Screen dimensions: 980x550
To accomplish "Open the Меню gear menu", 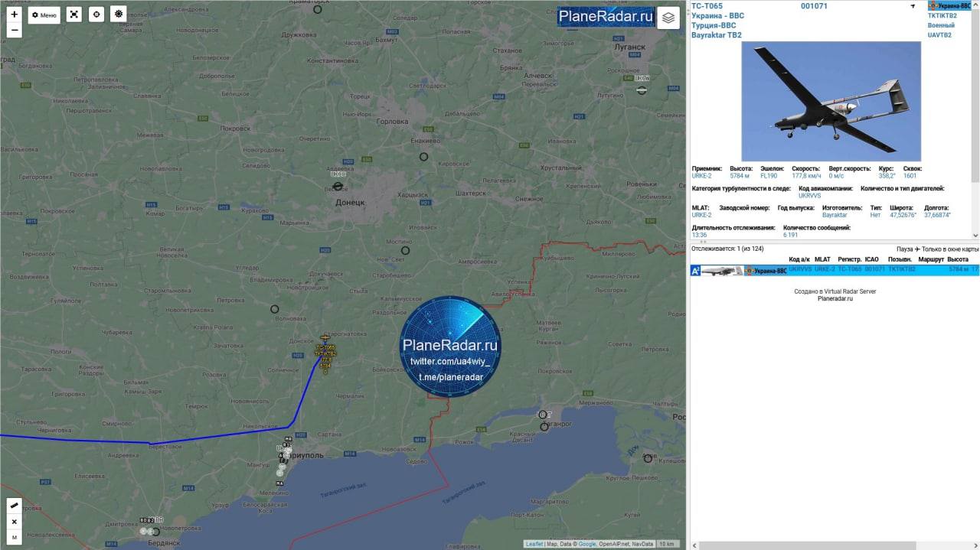I will pos(44,15).
